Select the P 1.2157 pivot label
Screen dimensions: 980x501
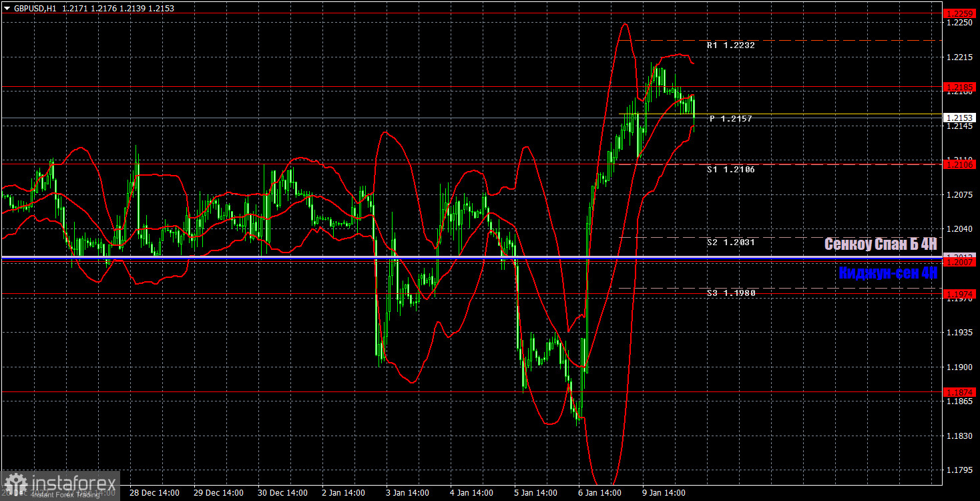pos(731,119)
